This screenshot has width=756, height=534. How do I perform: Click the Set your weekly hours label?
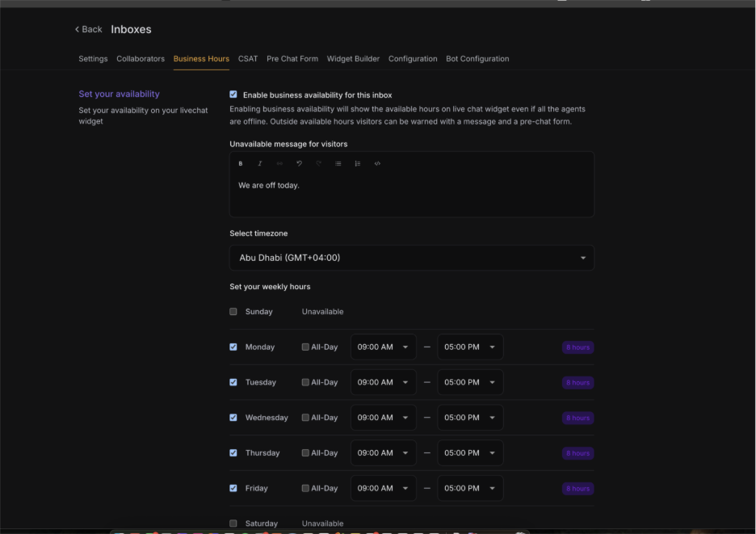pos(270,287)
